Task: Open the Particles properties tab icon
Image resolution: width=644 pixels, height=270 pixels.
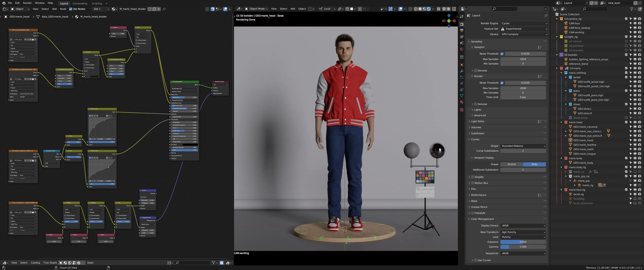Action: click(462, 77)
